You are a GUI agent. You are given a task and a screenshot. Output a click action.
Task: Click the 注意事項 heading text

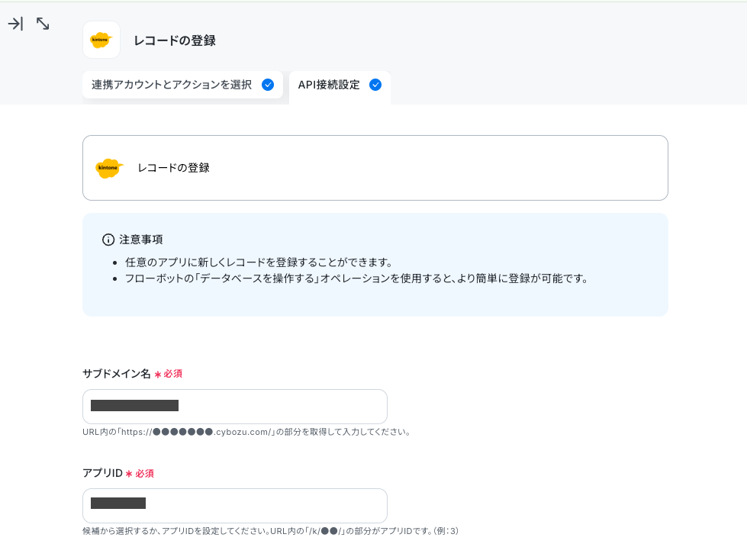[x=141, y=240]
